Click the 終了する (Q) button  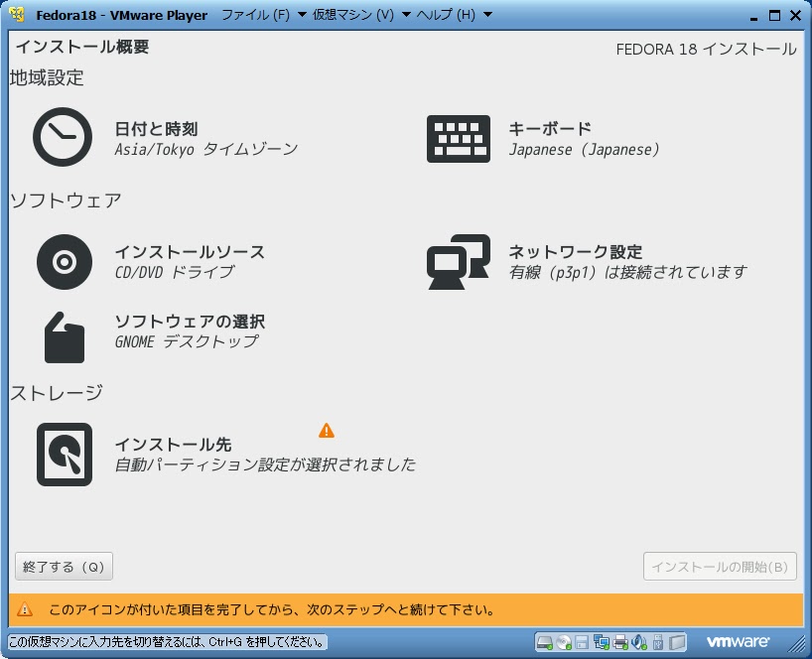pos(64,567)
